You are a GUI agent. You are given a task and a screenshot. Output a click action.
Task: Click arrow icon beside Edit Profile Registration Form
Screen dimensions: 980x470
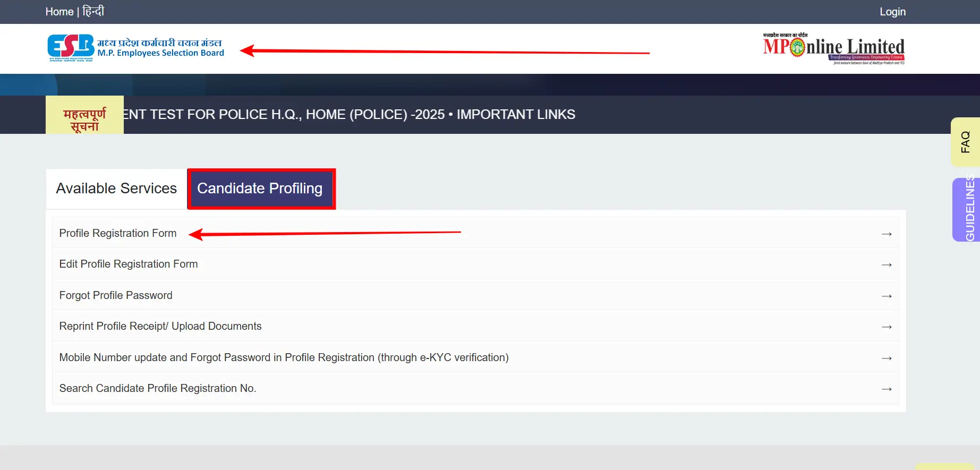tap(886, 264)
